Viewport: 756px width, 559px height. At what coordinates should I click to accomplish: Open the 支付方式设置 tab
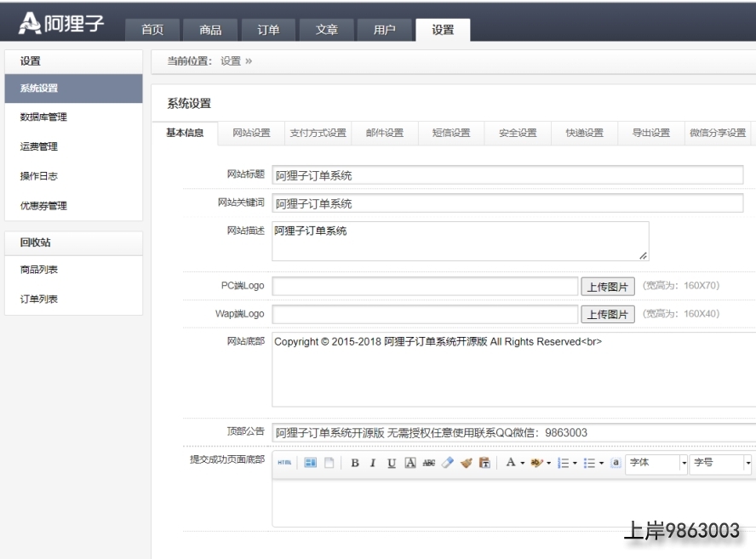point(318,133)
